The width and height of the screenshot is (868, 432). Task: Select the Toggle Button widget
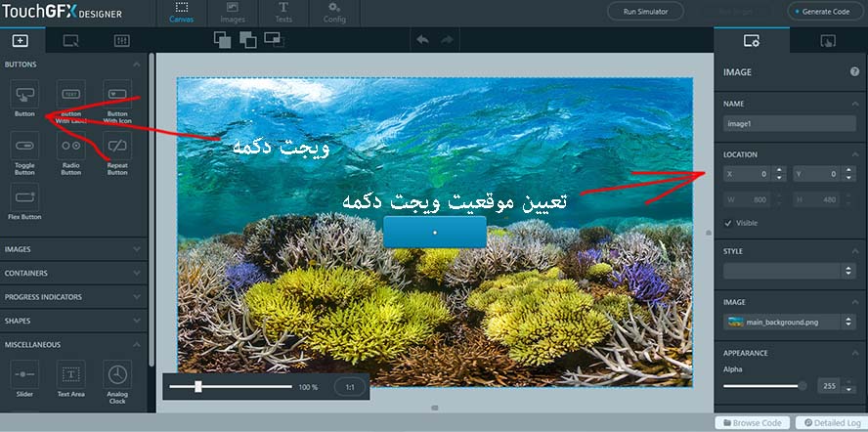coord(24,151)
